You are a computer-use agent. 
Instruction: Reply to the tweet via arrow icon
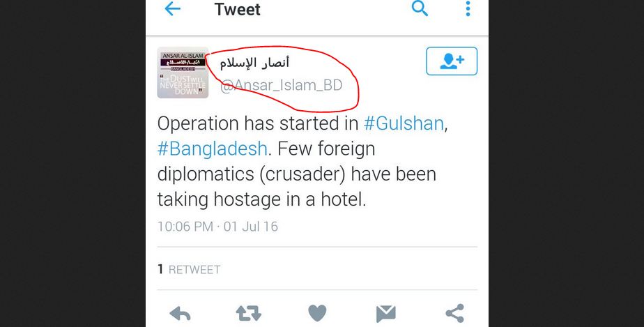[180, 314]
